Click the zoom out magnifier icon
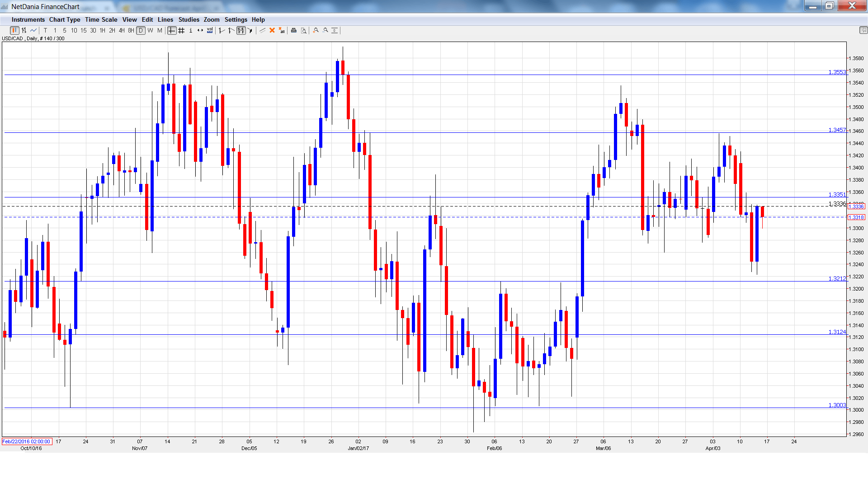 point(325,31)
